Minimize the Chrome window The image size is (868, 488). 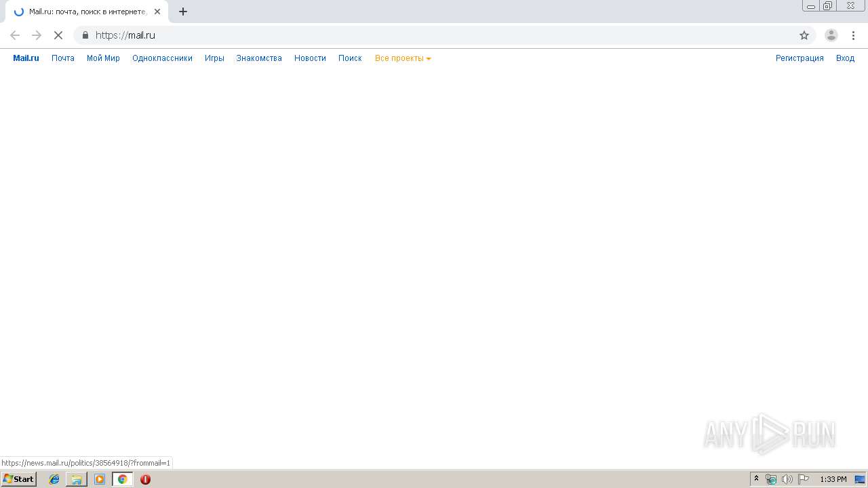click(x=811, y=6)
